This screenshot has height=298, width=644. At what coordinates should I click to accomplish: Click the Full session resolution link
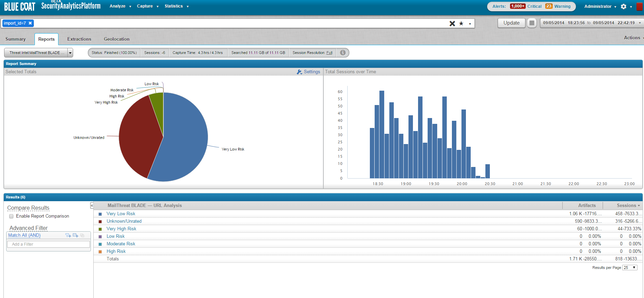pos(329,53)
